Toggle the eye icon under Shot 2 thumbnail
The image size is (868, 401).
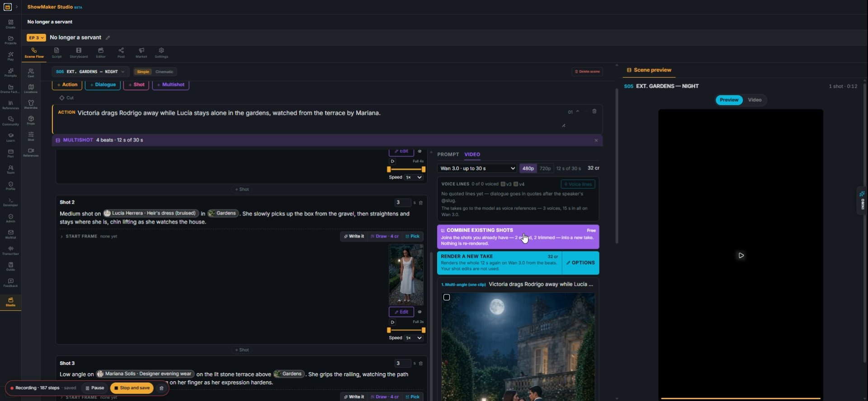pos(420,312)
